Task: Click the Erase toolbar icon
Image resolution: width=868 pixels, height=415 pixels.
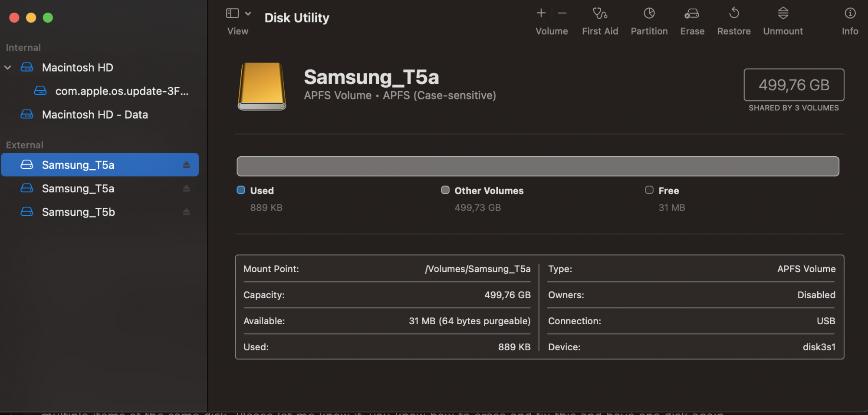Action: pos(692,14)
